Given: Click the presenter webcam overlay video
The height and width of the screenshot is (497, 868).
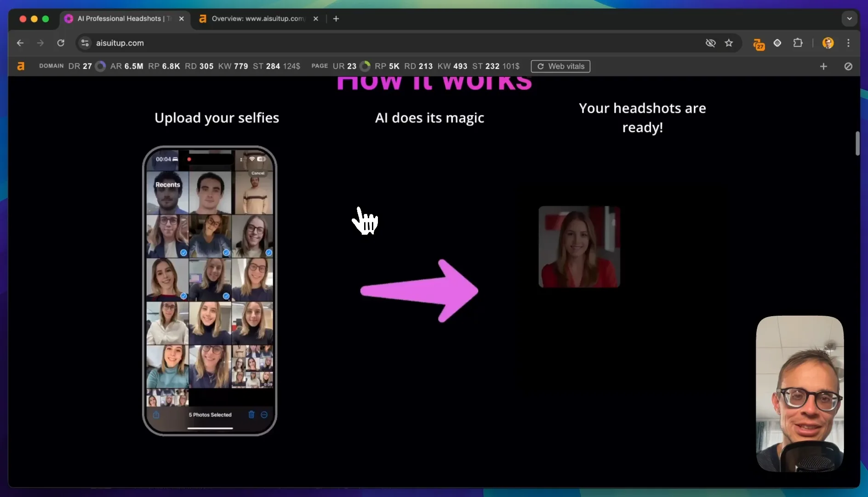Looking at the screenshot, I should point(800,394).
